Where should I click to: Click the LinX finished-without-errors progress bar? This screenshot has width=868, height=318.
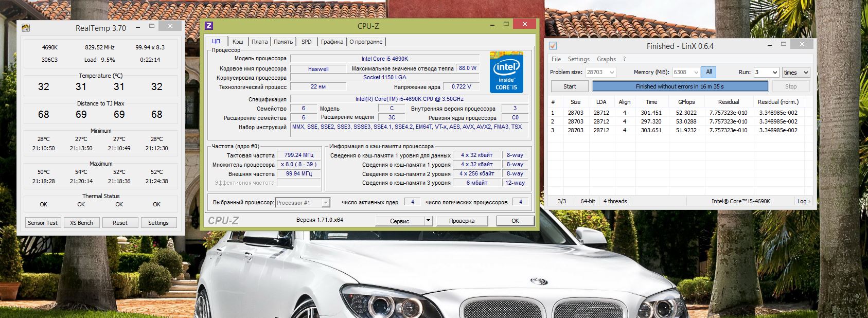coord(680,86)
